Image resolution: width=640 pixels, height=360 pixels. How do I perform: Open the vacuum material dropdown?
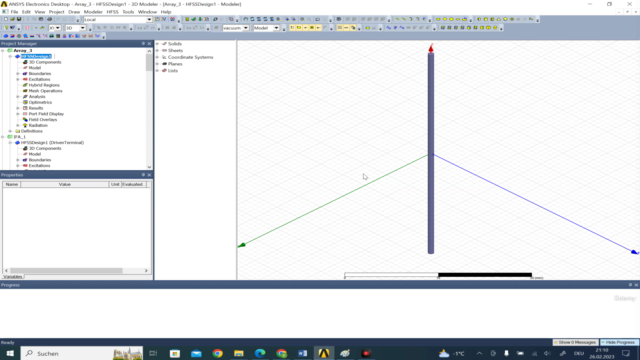coord(246,28)
